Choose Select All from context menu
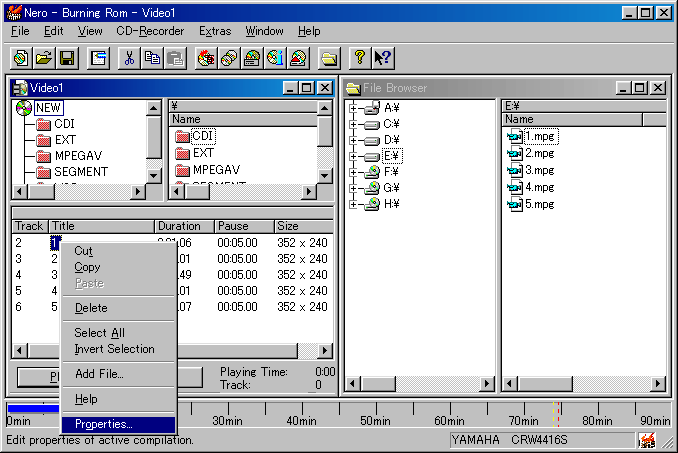Screen dimensions: 678x453 tap(118, 333)
